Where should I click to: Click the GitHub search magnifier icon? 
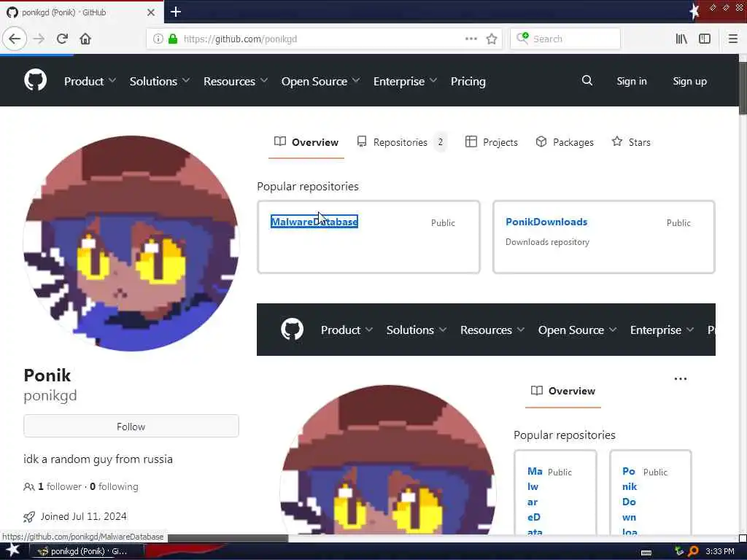pyautogui.click(x=587, y=80)
